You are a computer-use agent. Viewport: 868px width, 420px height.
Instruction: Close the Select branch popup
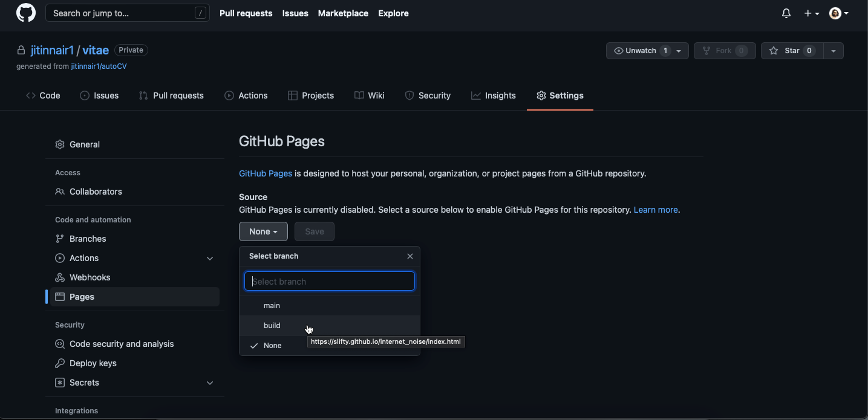[410, 256]
